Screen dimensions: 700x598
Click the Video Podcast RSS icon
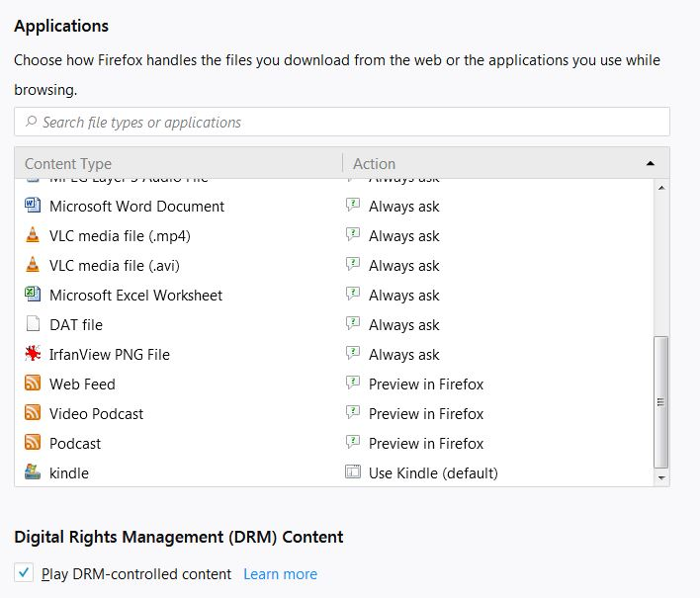point(33,413)
